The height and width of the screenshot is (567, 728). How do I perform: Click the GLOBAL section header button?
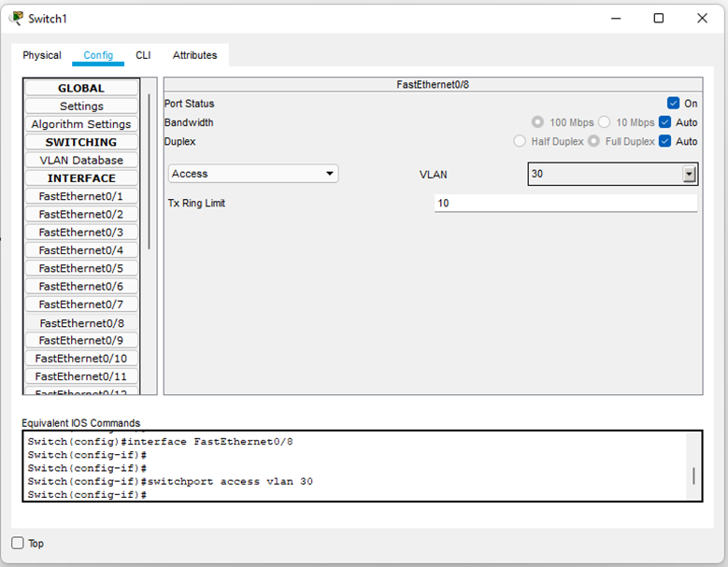coord(81,88)
